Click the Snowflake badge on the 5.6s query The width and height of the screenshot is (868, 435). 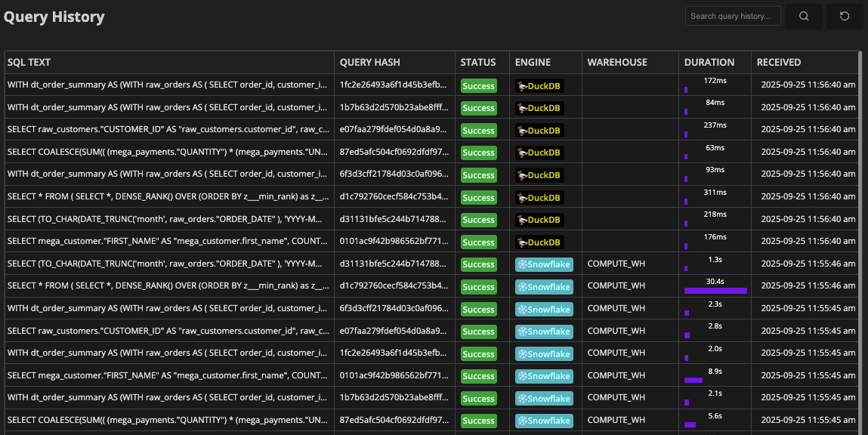click(x=544, y=421)
